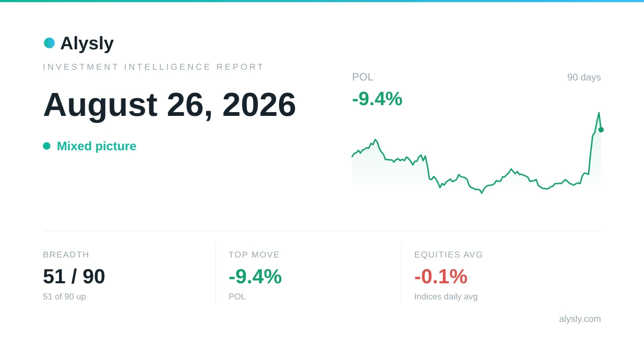This screenshot has width=644, height=338.
Task: Click the green Mixed picture status dot
Action: pyautogui.click(x=47, y=146)
